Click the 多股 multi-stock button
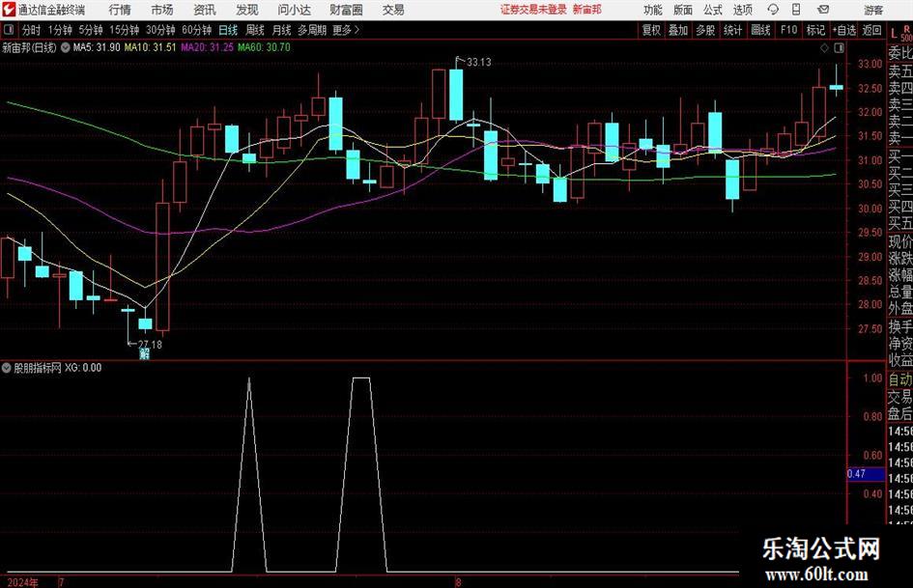The height and width of the screenshot is (588, 913). point(705,30)
